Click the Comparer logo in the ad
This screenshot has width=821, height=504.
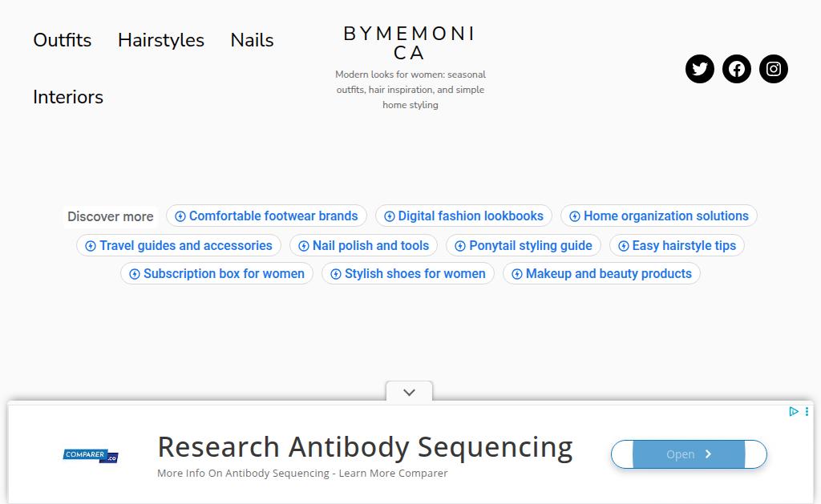tap(91, 456)
